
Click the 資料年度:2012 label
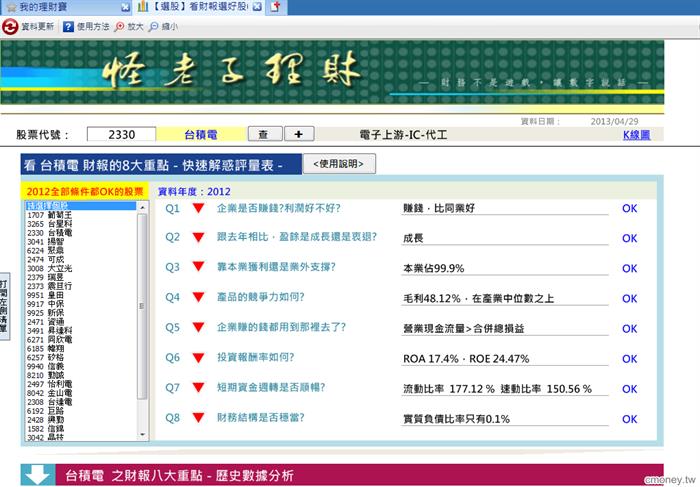pos(194,191)
